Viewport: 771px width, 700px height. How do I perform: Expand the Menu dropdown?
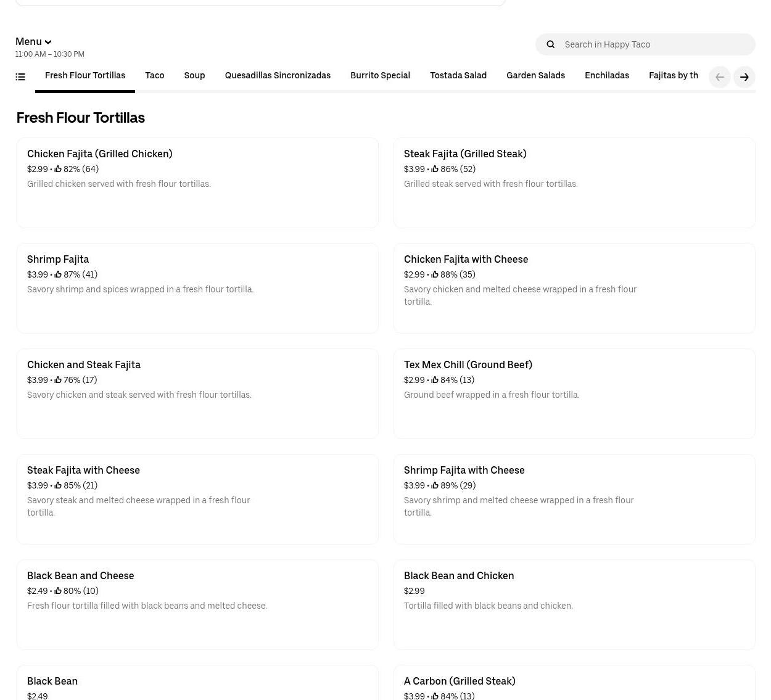click(x=33, y=41)
